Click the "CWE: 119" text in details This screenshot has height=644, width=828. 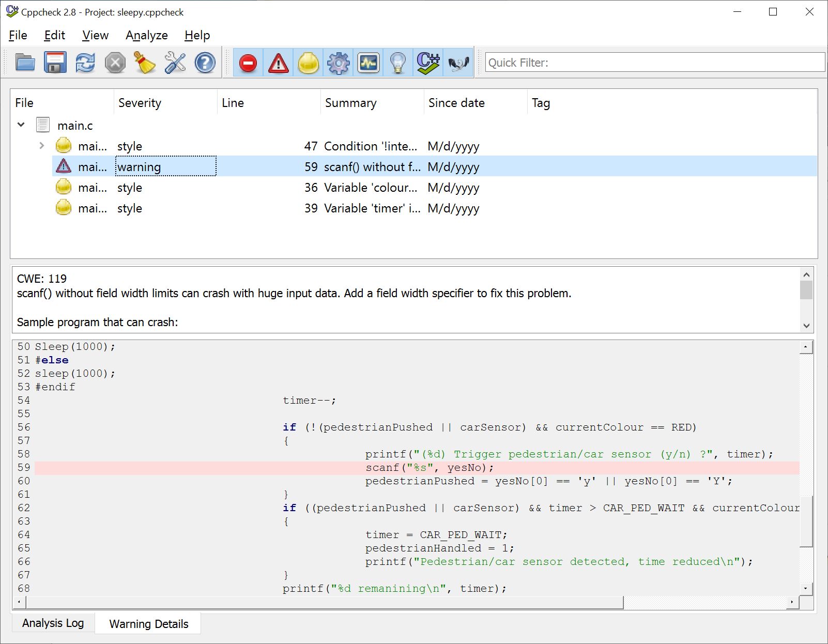click(42, 279)
